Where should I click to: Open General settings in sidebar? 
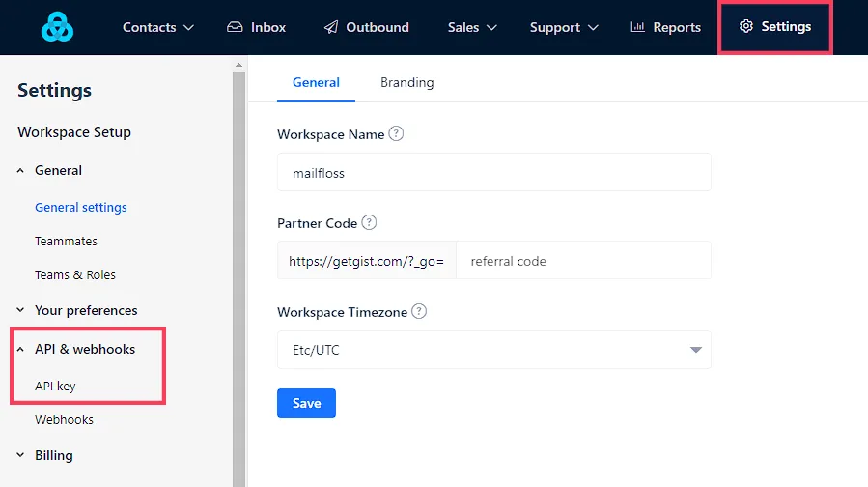click(x=81, y=207)
